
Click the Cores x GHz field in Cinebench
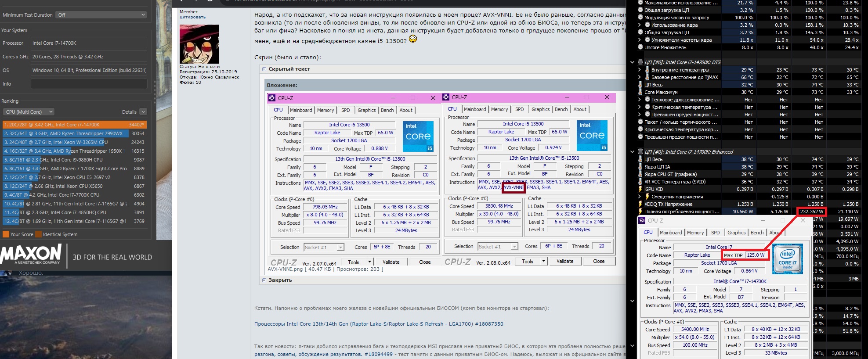click(89, 57)
